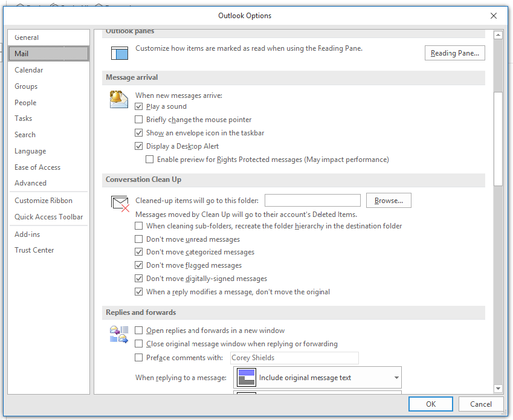Select the Advanced category in the sidebar

tap(30, 183)
